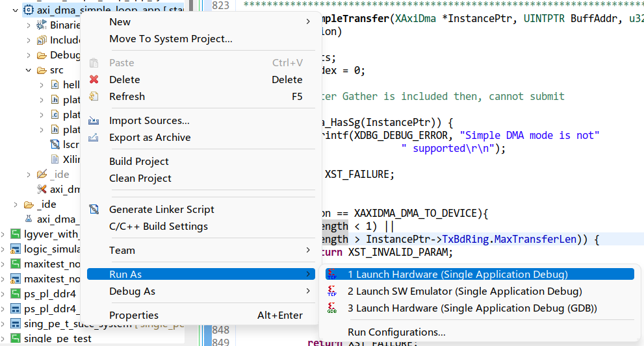Collapse the axi_dma_simple_loop_app project node

click(x=16, y=10)
